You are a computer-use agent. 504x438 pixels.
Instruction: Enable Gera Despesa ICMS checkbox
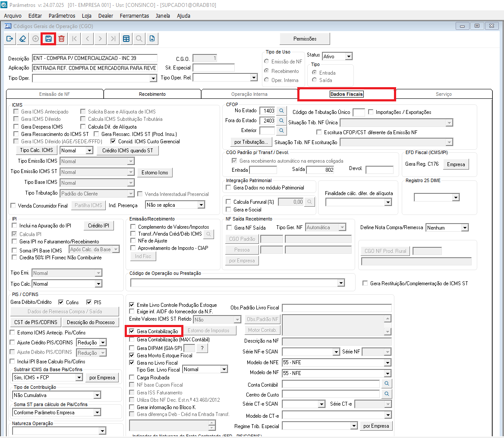click(16, 126)
